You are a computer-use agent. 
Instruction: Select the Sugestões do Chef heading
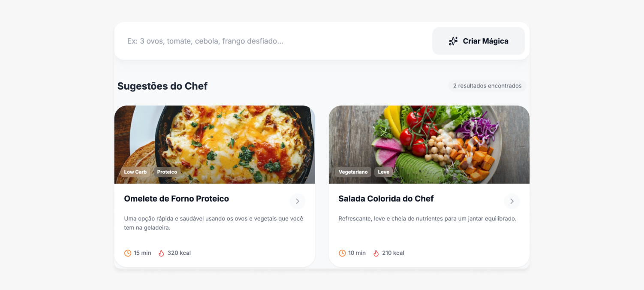162,86
